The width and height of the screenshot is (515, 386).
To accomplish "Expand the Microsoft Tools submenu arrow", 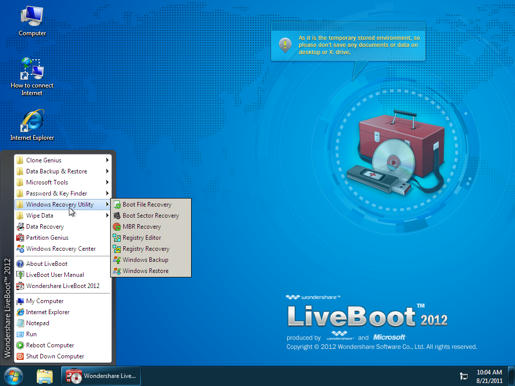I will (x=107, y=182).
